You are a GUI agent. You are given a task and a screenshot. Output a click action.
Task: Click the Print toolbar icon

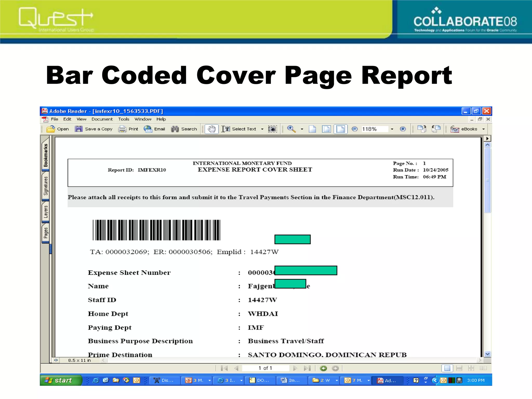coord(122,129)
